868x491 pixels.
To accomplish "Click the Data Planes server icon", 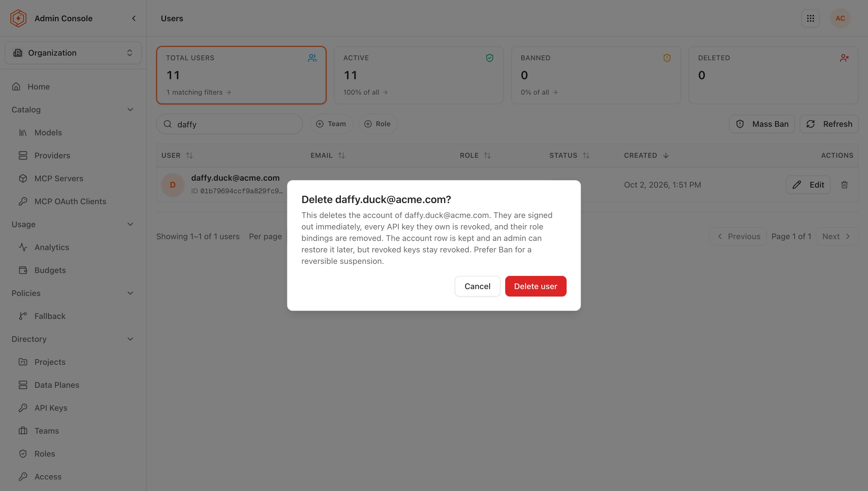I will pyautogui.click(x=23, y=385).
